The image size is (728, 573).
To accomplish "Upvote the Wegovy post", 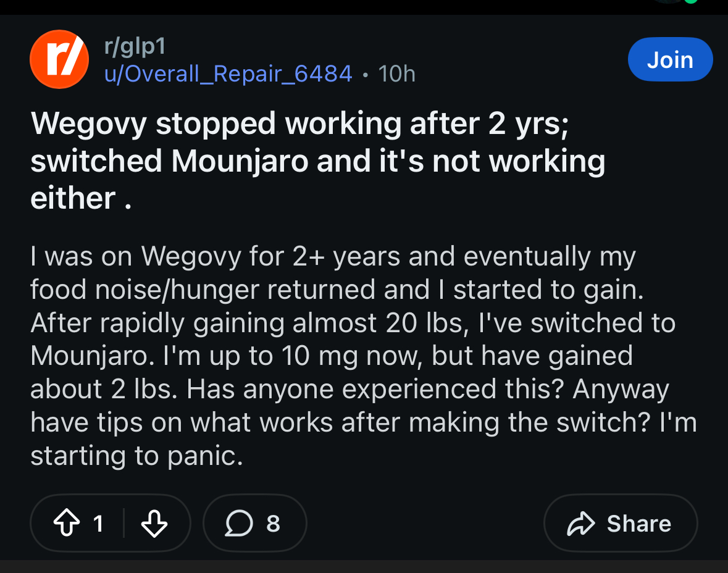I will pos(67,523).
